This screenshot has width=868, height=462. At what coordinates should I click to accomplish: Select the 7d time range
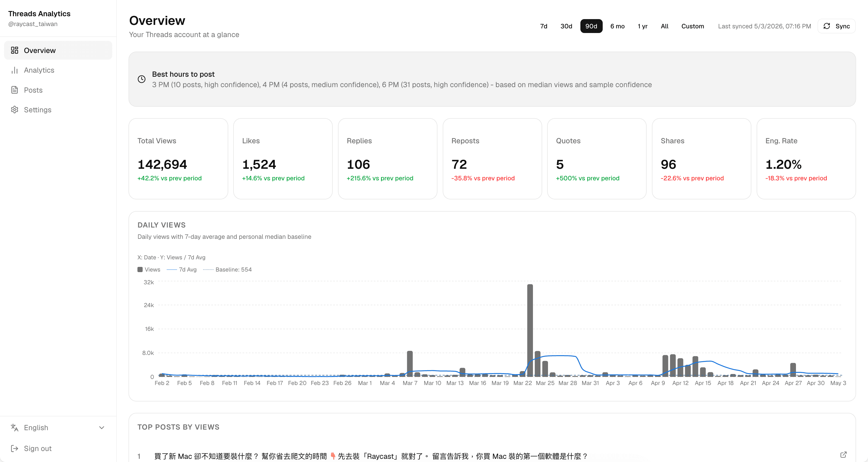click(543, 26)
